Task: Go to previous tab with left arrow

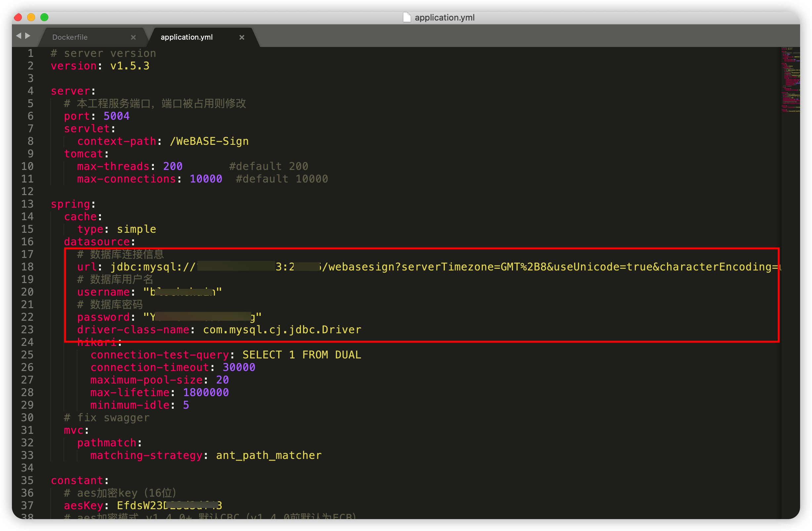Action: pyautogui.click(x=19, y=35)
